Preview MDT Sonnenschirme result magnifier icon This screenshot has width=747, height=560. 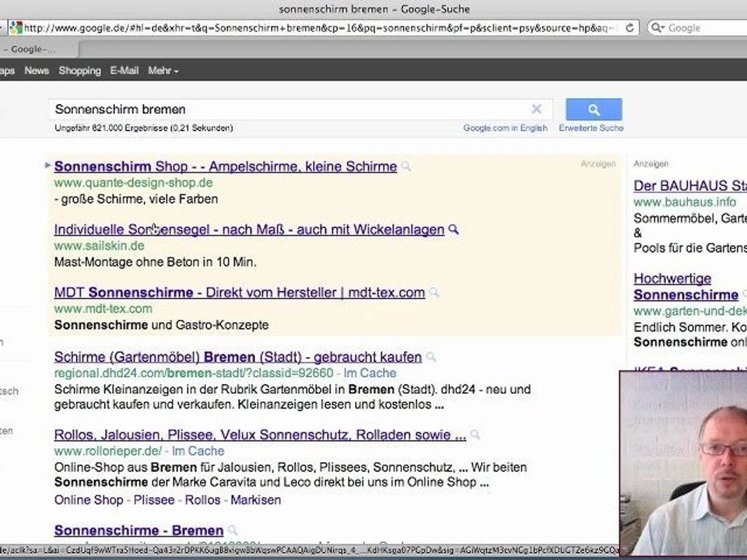point(433,292)
